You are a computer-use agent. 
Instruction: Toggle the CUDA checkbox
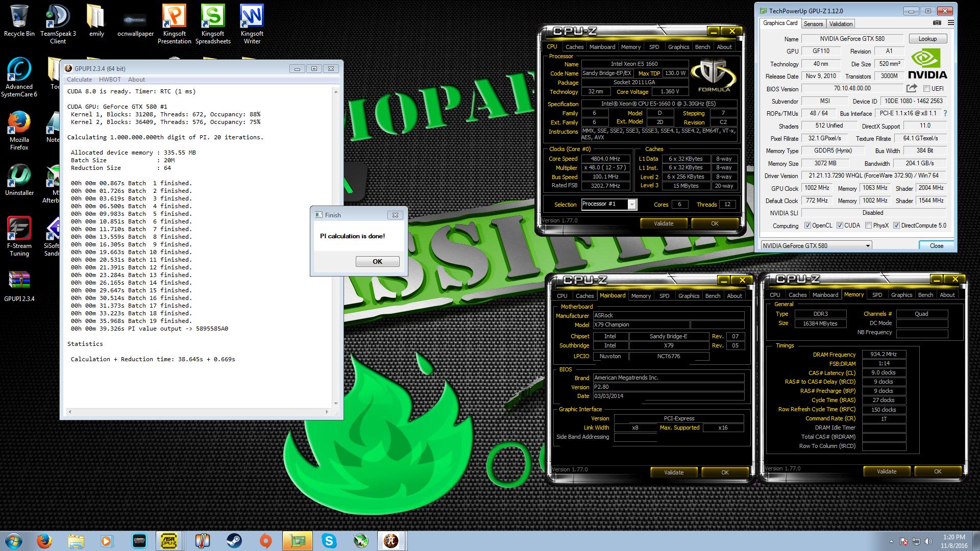point(840,226)
